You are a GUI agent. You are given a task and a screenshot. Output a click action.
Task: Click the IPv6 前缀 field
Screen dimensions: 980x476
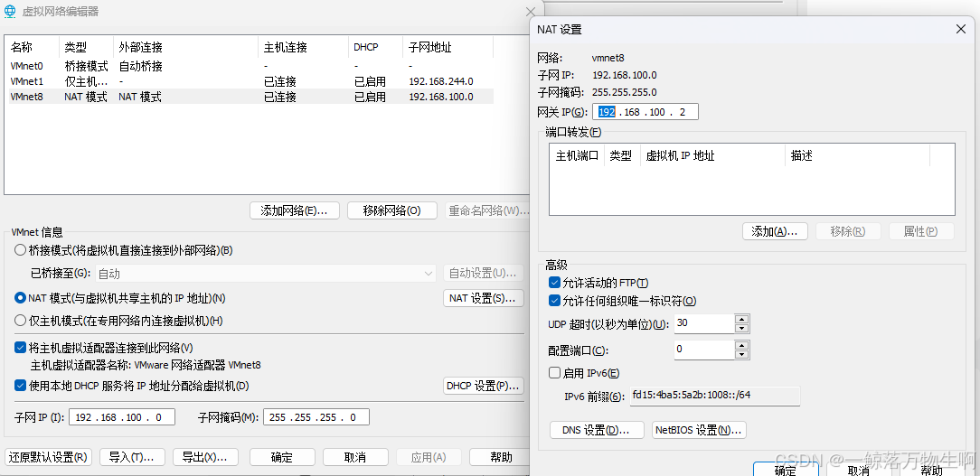click(x=714, y=396)
